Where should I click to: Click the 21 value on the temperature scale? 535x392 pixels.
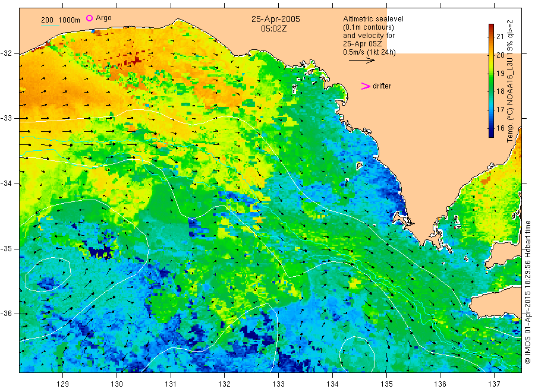click(x=500, y=37)
